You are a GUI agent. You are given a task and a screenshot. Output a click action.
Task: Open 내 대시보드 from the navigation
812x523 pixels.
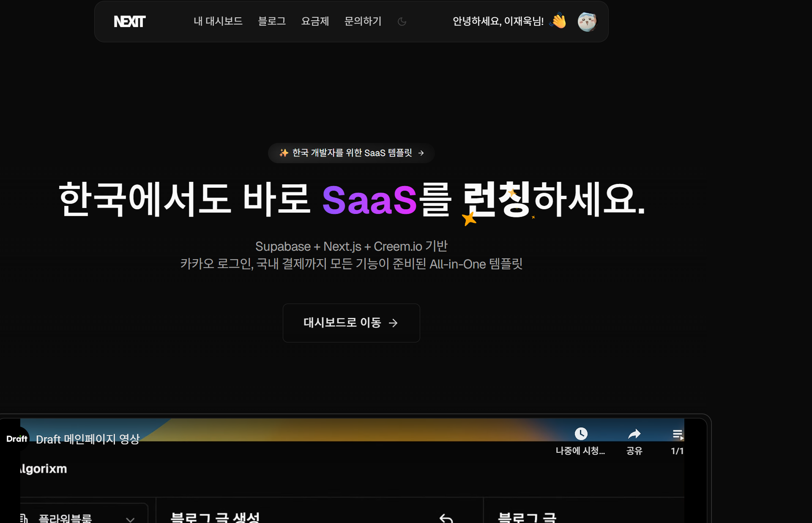(217, 21)
